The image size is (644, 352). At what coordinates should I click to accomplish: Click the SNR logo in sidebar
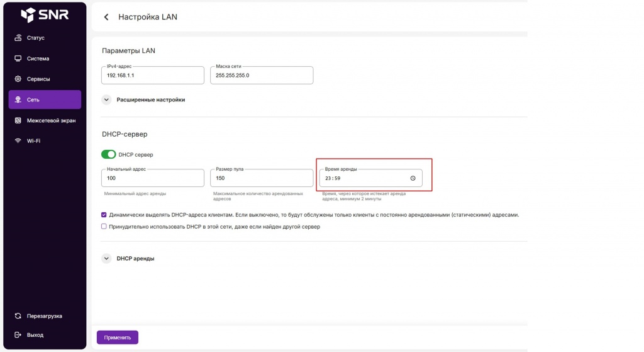pos(44,16)
